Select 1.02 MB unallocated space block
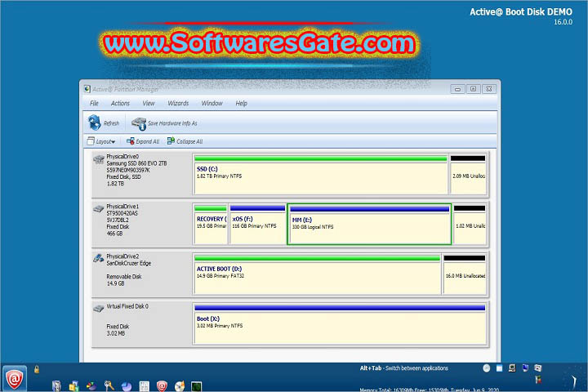588x392 pixels. pyautogui.click(x=470, y=224)
